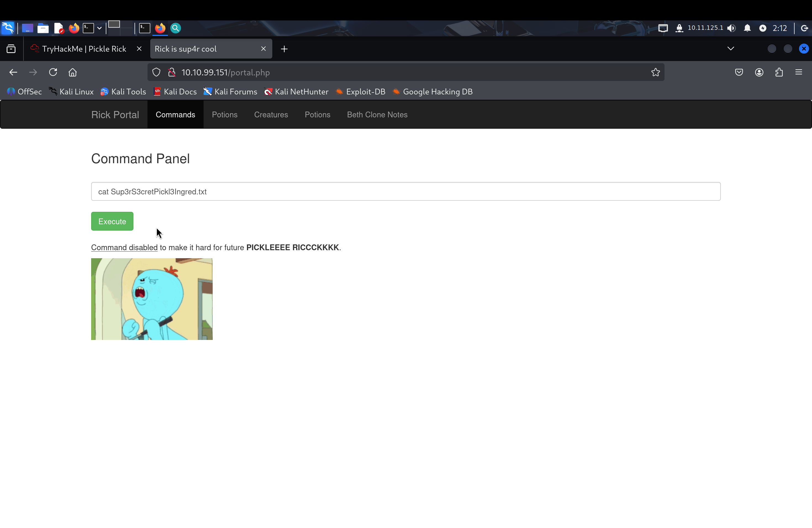Click the log out icon in panel
The image size is (812, 528).
(x=805, y=28)
